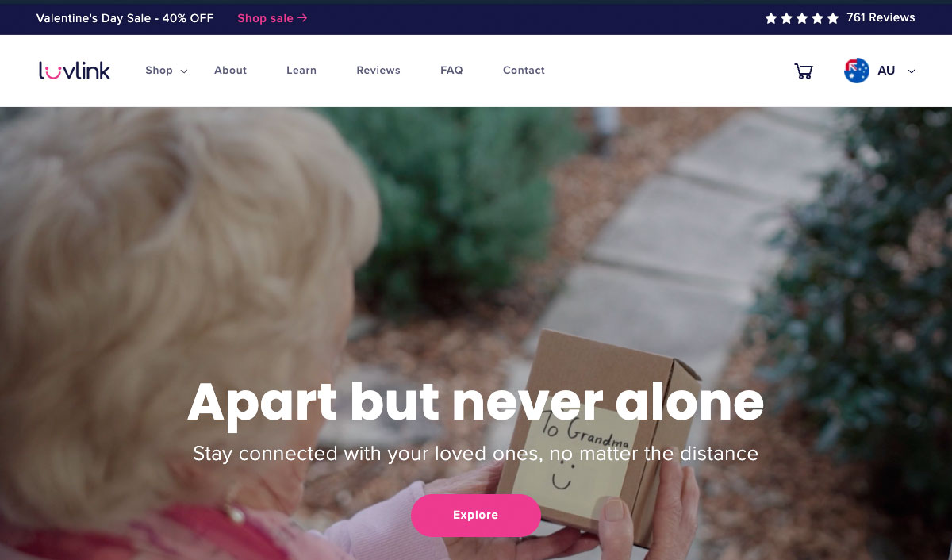Expand the Shop menu chevron
Screen dimensions: 952x560
(x=184, y=71)
